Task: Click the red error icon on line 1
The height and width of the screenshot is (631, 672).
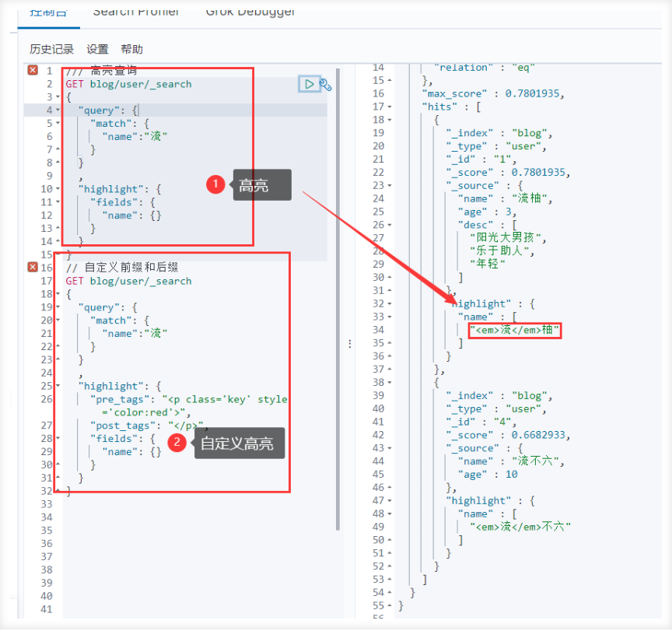Action: click(x=33, y=70)
